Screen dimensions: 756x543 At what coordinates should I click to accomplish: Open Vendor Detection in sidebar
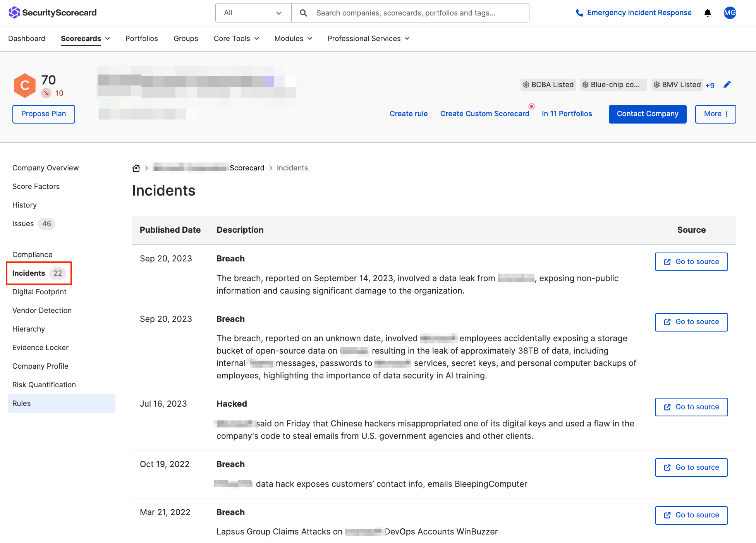pyautogui.click(x=42, y=311)
